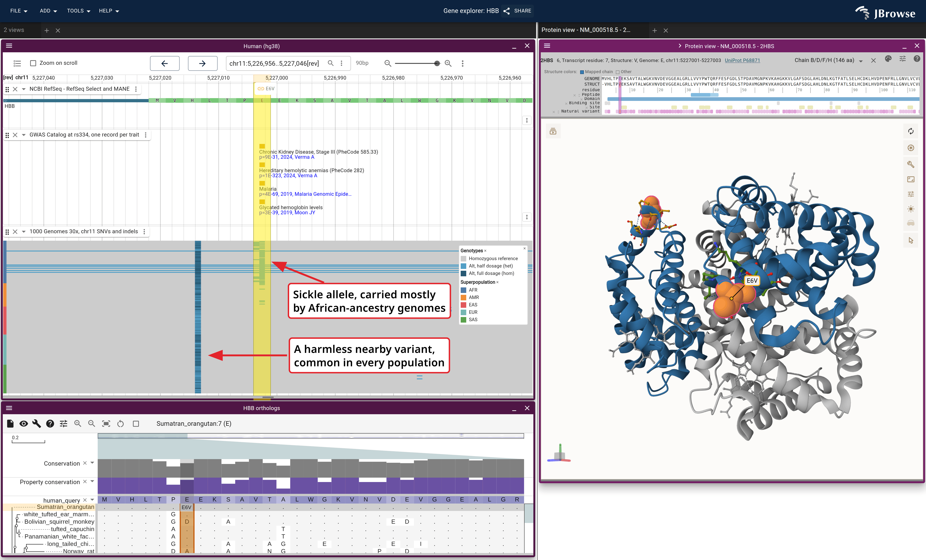
Task: Toggle Other structure color checkbox
Action: click(x=618, y=72)
